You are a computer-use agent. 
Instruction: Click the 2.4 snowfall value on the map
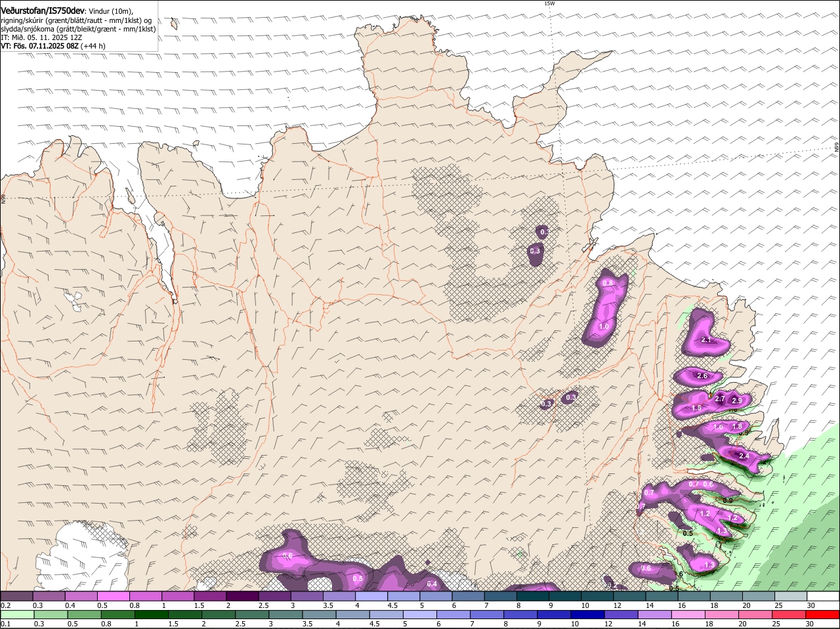click(744, 456)
